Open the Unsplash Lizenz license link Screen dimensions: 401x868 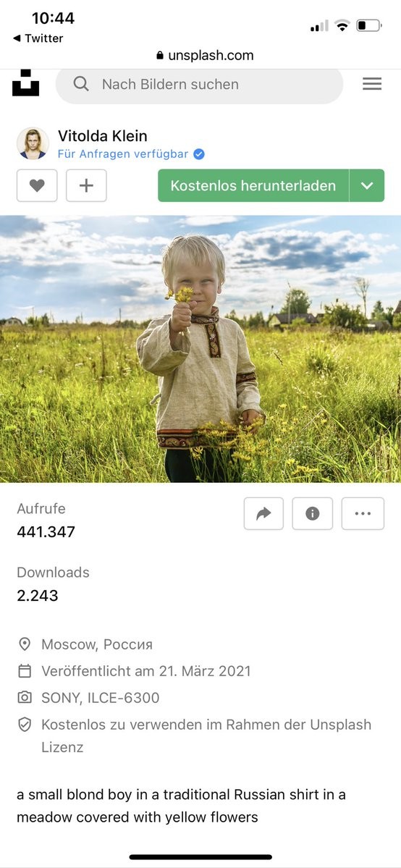click(x=206, y=736)
